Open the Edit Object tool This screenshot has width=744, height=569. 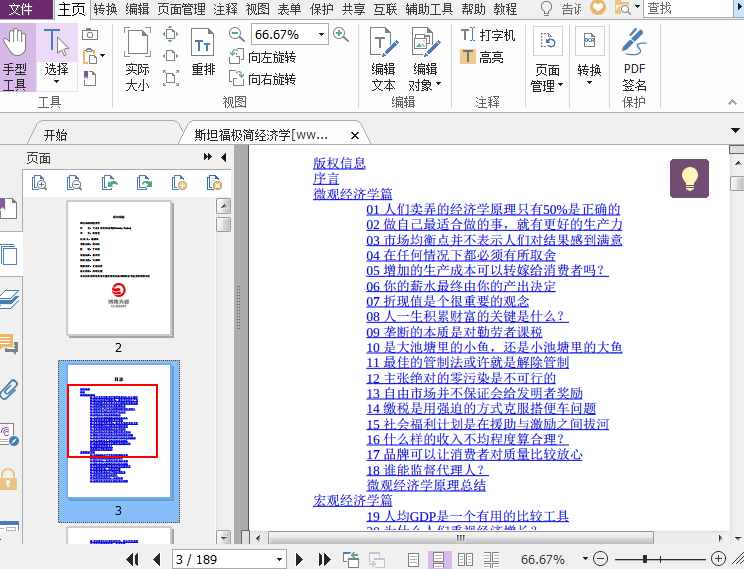click(x=425, y=59)
